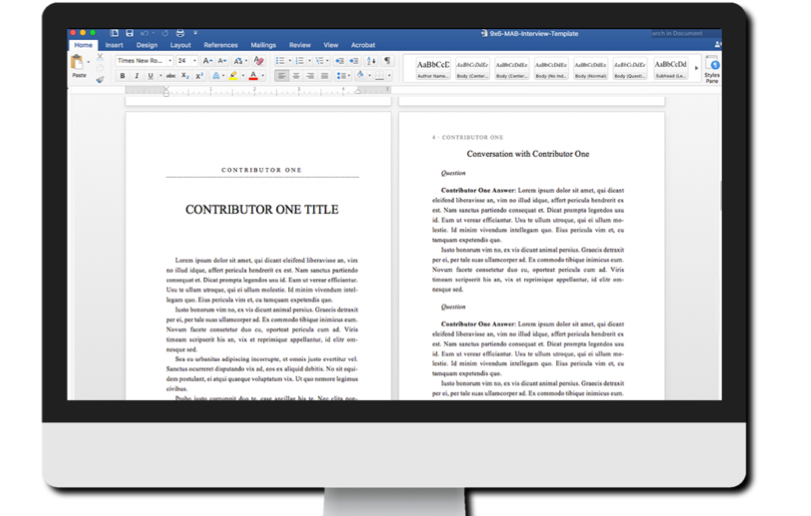Open the highlight color dropdown arrow

tap(243, 75)
